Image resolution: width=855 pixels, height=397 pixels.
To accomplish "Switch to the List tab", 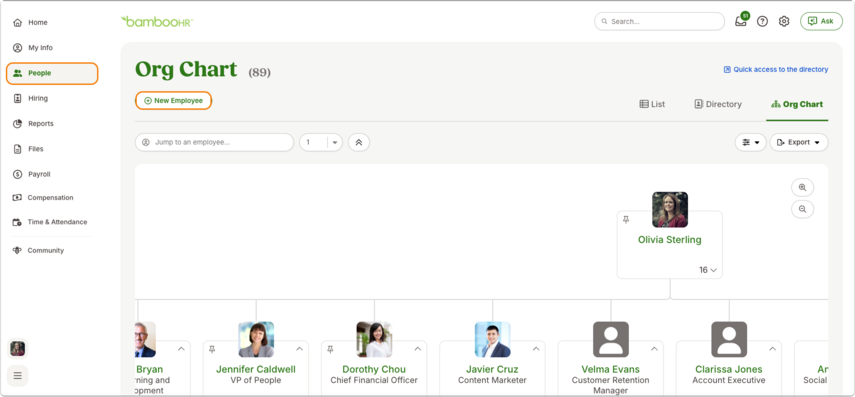I will click(x=652, y=104).
